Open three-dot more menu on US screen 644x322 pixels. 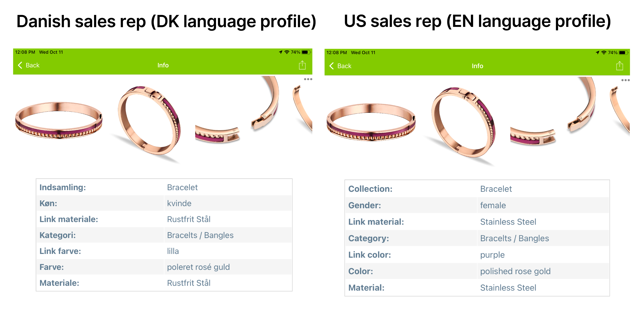tap(625, 80)
